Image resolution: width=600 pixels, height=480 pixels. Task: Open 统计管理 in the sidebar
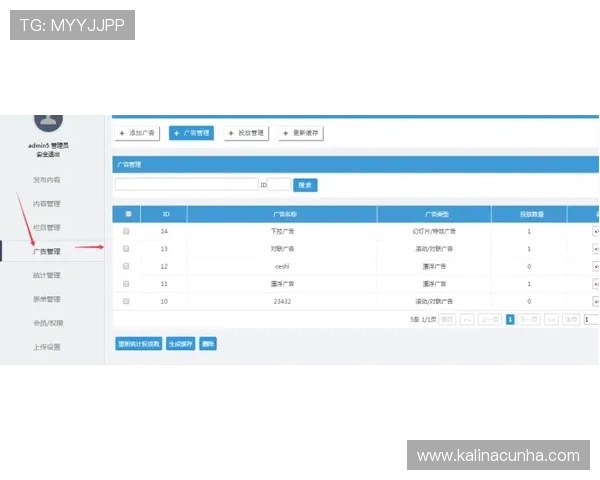[46, 275]
